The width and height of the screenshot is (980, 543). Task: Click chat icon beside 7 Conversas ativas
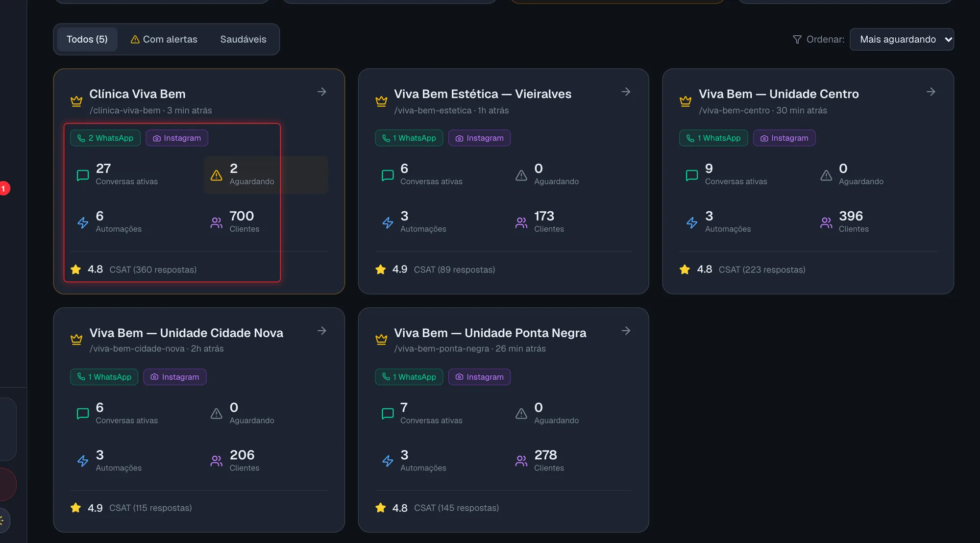388,414
